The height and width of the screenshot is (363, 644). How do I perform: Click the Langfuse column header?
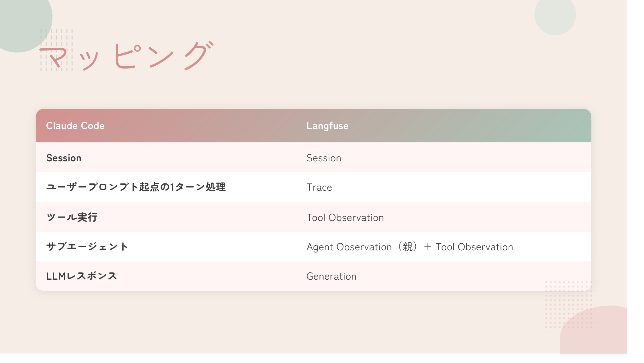tap(327, 126)
